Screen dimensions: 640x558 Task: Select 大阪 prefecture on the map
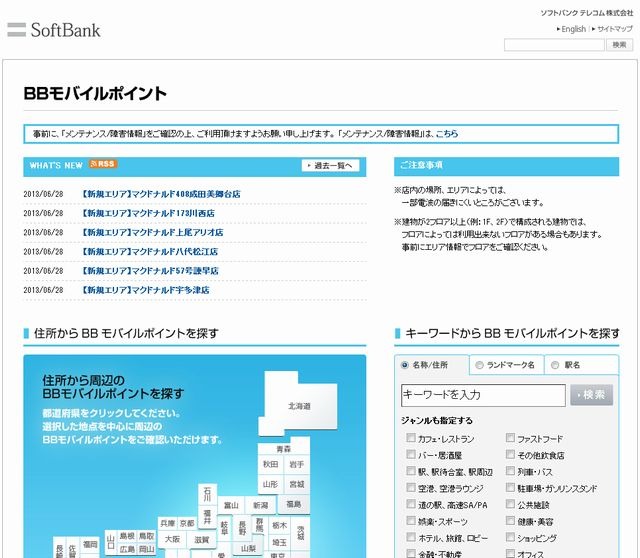(172, 539)
